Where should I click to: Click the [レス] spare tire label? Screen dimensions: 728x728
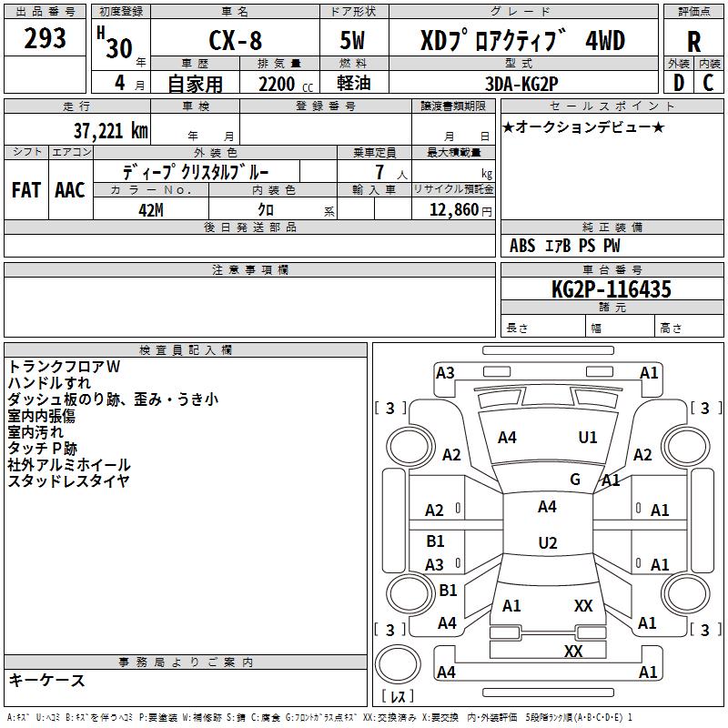[x=398, y=696]
